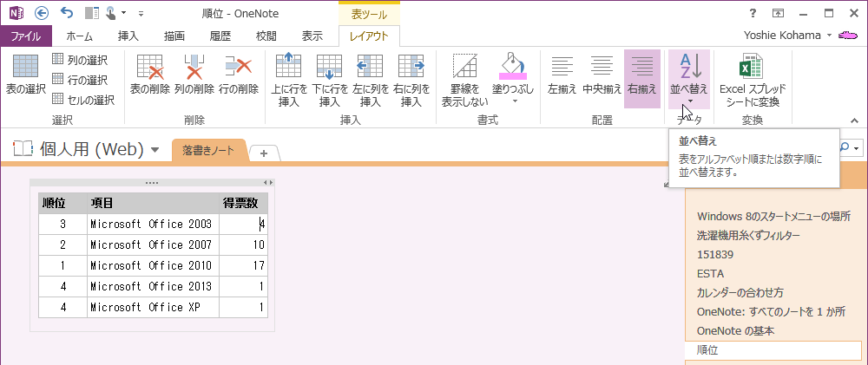The height and width of the screenshot is (365, 868).
Task: Click 列の選択 to select column
Action: tap(80, 60)
